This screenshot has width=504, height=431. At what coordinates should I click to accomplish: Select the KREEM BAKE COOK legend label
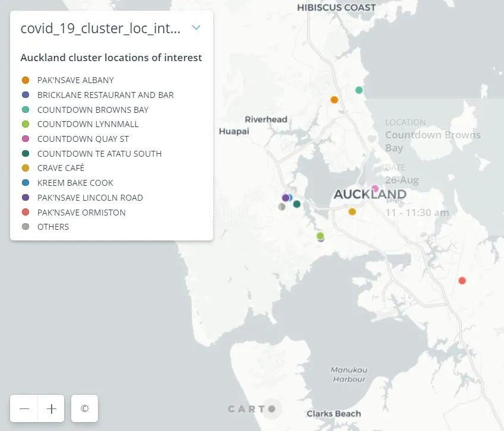coord(75,183)
